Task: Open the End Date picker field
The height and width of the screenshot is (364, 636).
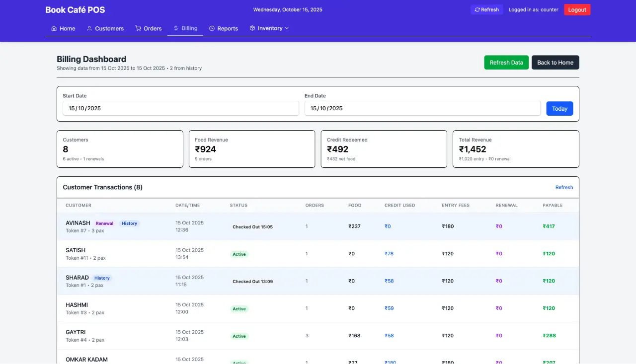Action: tap(422, 108)
